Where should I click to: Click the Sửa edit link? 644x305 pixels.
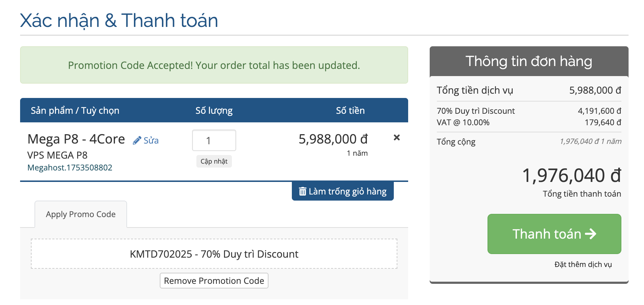(x=151, y=141)
